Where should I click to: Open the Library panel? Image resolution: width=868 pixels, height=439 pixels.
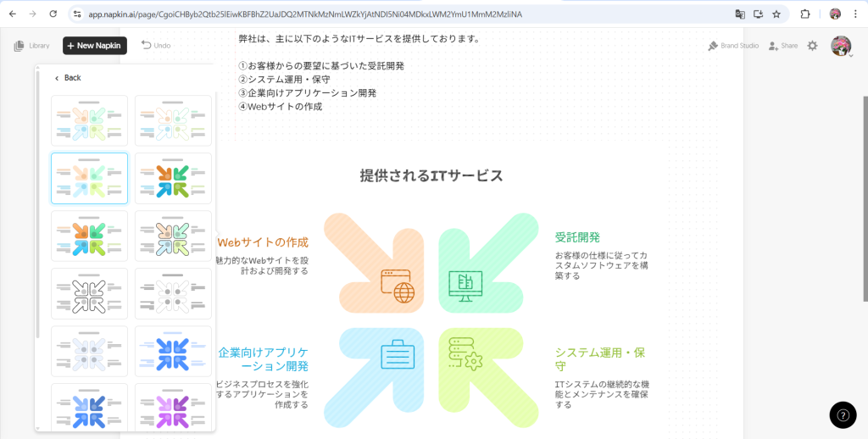pos(32,46)
